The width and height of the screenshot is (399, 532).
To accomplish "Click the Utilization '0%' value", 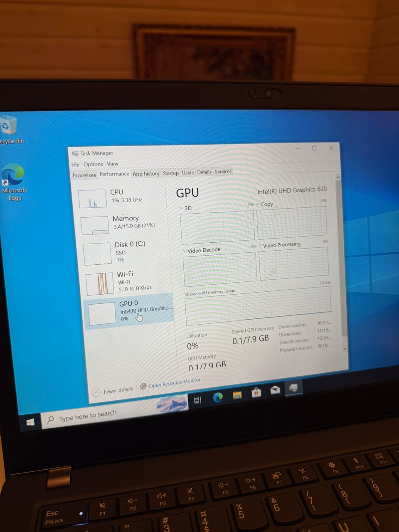I will [x=193, y=346].
